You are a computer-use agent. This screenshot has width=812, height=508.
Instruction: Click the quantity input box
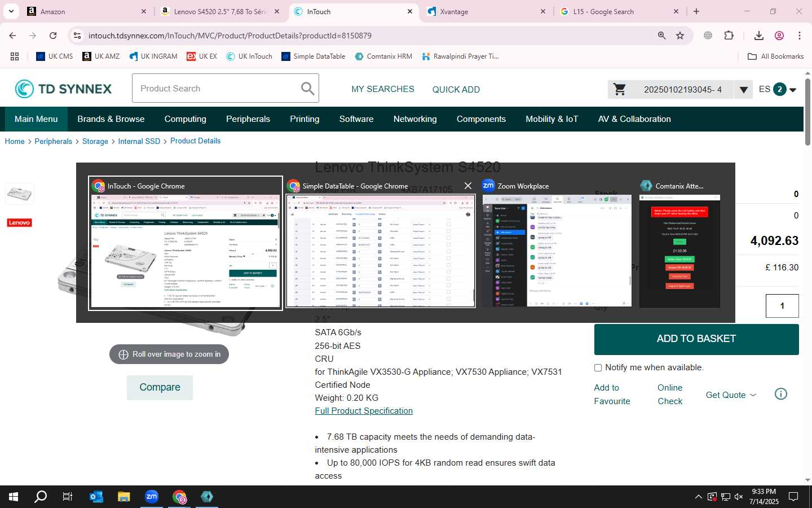(x=782, y=306)
